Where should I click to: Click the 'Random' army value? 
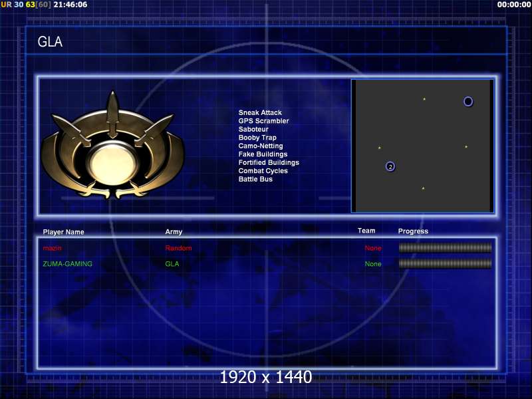(178, 248)
